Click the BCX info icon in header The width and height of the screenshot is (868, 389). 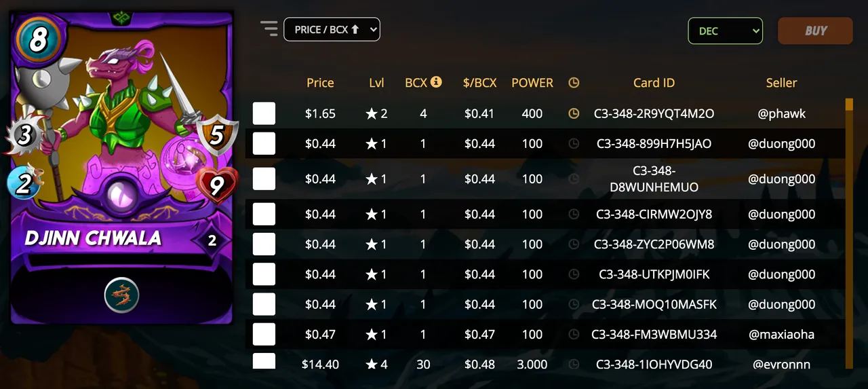tap(436, 81)
